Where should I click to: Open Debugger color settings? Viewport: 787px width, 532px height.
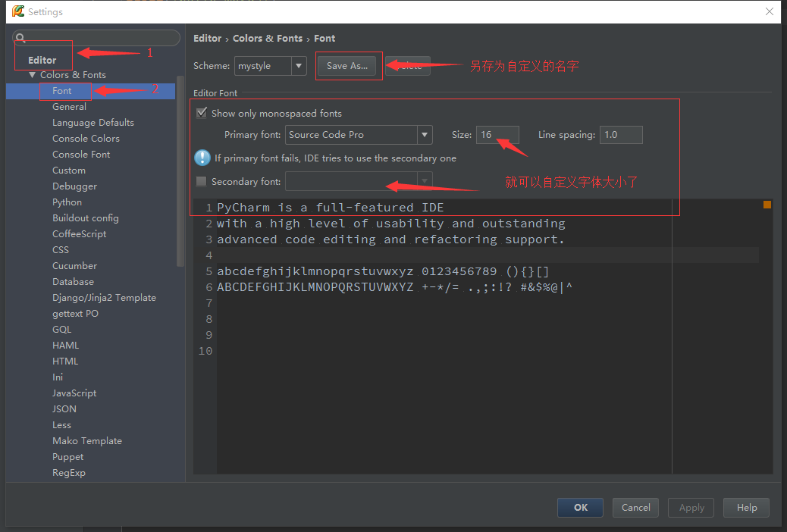click(x=74, y=186)
